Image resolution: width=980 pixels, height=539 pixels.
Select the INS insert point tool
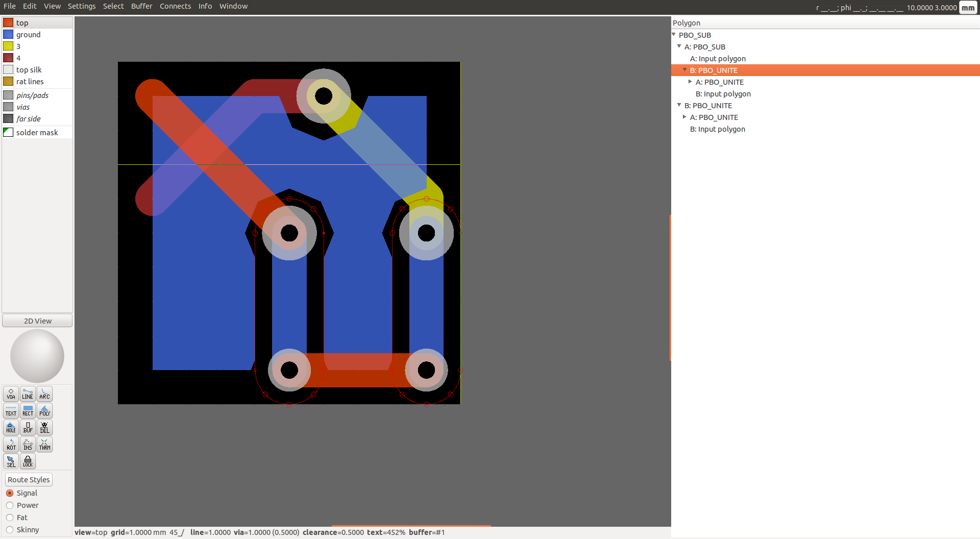[x=28, y=444]
